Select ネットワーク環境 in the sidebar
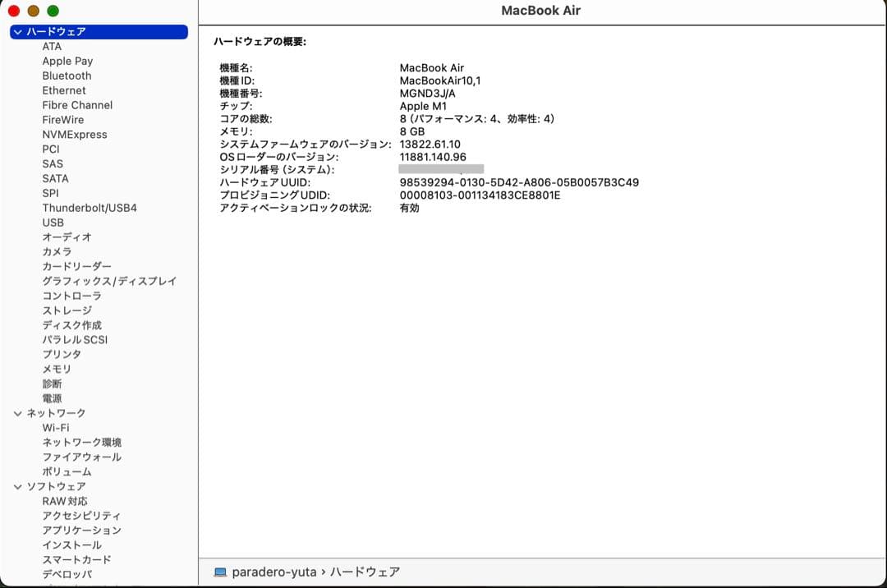Viewport: 887px width, 588px height. pyautogui.click(x=82, y=443)
